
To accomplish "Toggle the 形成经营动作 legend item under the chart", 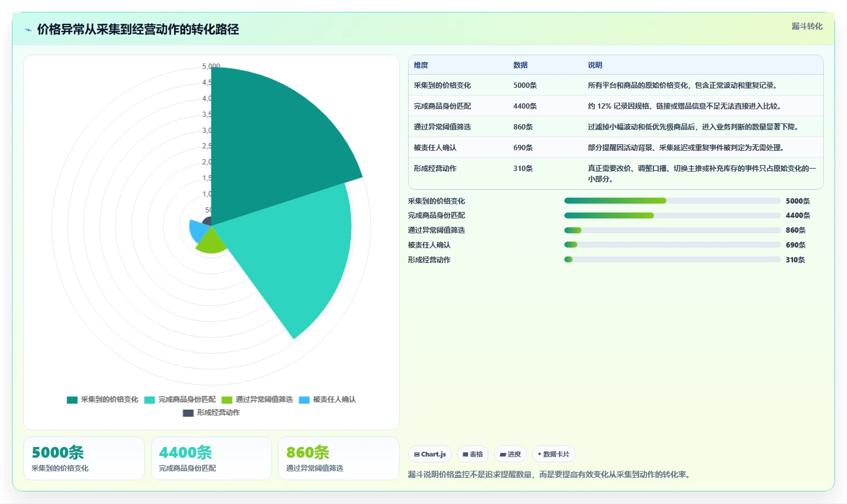I will (211, 413).
